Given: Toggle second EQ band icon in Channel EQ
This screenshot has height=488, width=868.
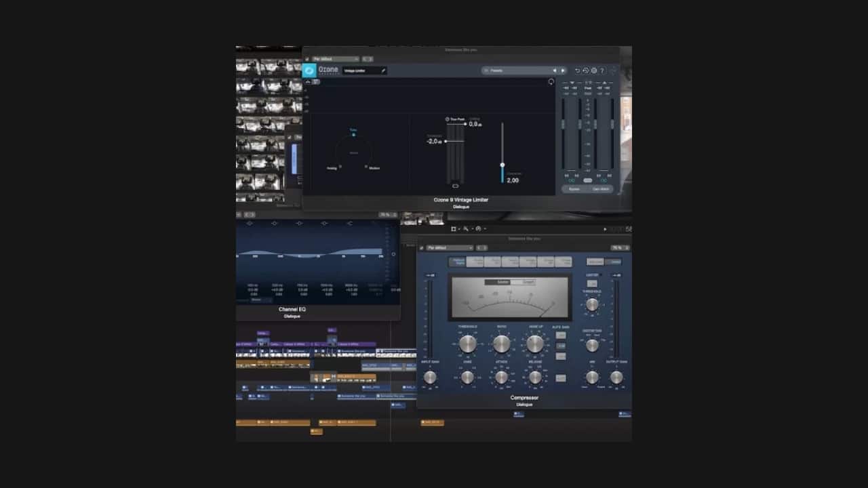Looking at the screenshot, I should 274,223.
